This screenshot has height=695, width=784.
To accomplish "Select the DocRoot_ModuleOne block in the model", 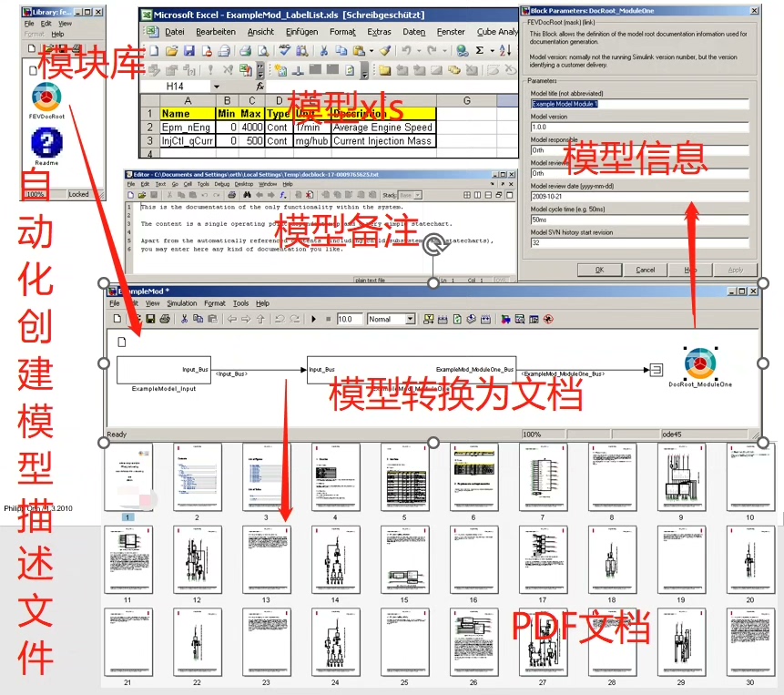I will click(700, 363).
